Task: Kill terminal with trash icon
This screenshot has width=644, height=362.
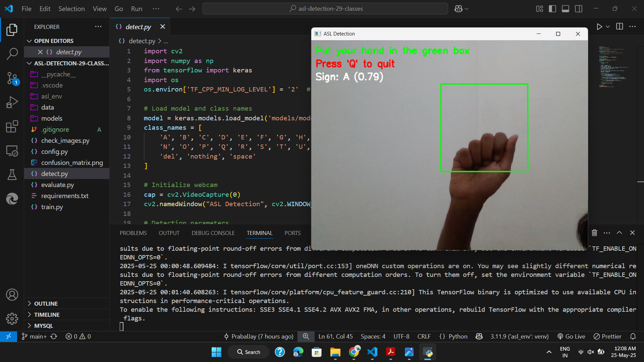Action: point(594,233)
